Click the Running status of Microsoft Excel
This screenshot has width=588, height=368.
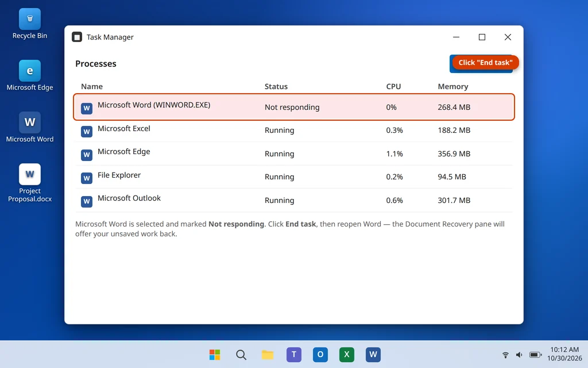coord(280,131)
